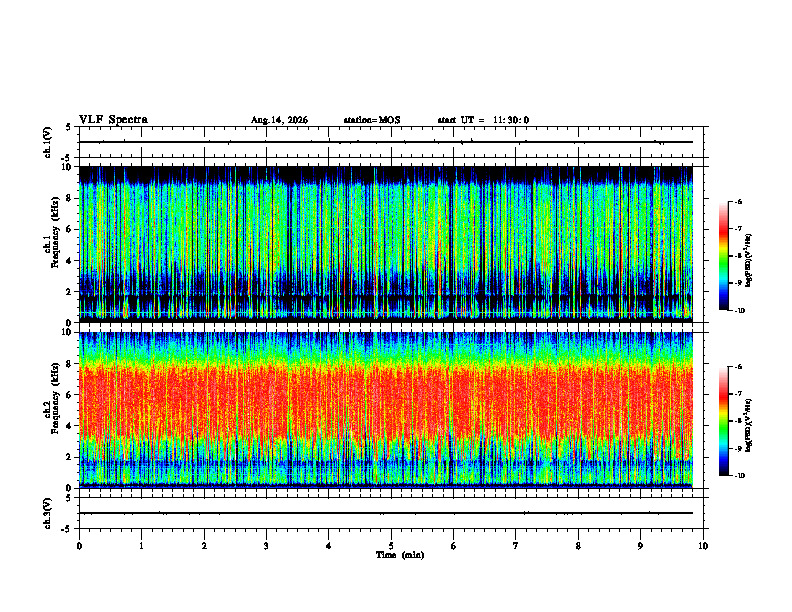
Task: Click the 'VLF Spectra' plot title
Action: point(113,120)
